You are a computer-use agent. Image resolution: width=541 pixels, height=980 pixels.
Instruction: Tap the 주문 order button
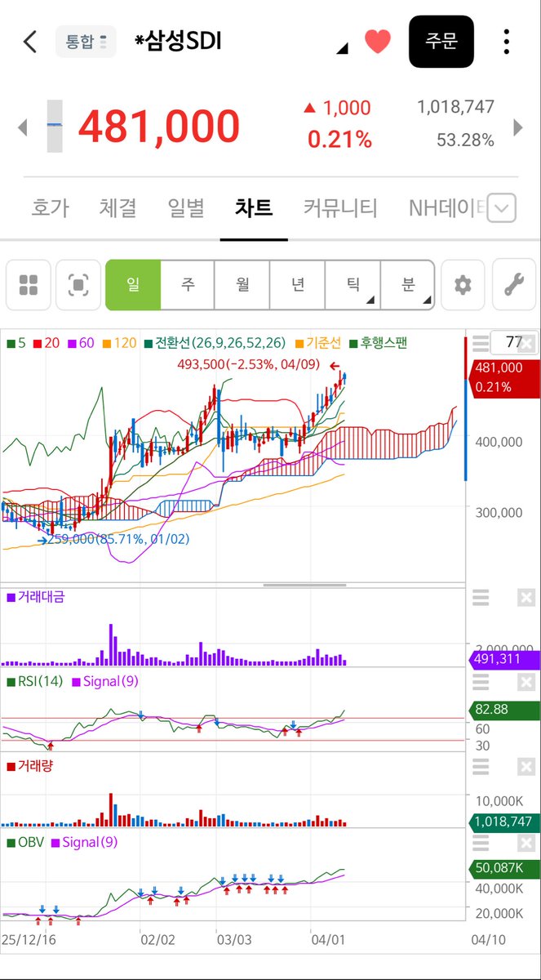(x=441, y=41)
